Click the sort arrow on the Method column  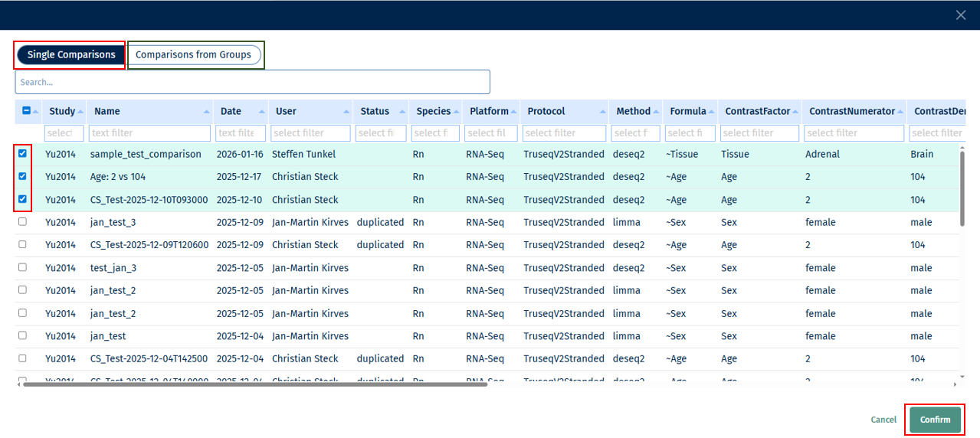pos(657,112)
